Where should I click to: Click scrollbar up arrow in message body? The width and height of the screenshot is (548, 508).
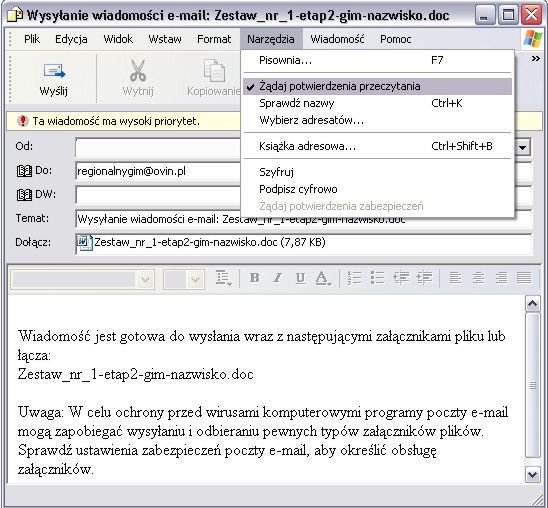coord(532,304)
